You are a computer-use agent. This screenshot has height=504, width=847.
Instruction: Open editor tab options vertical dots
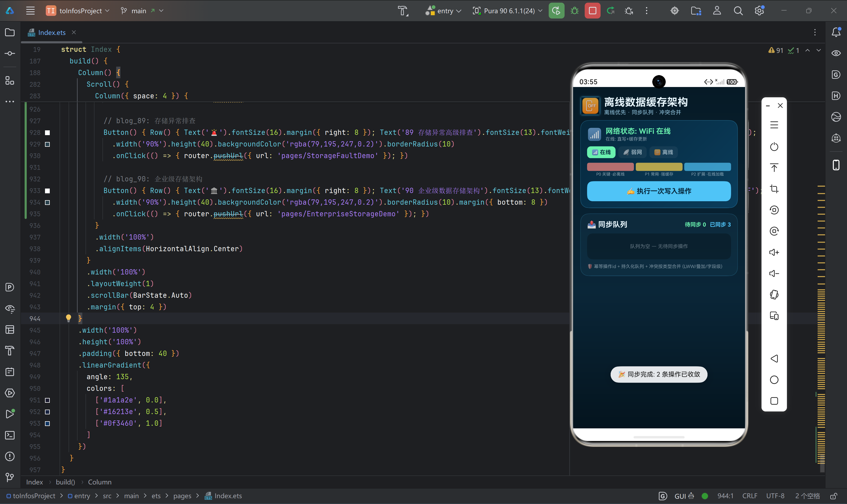815,32
